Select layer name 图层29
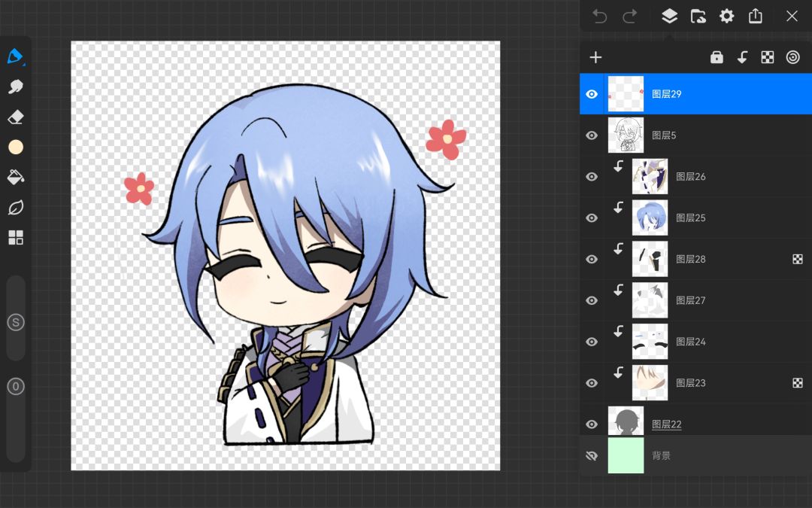 [x=666, y=94]
